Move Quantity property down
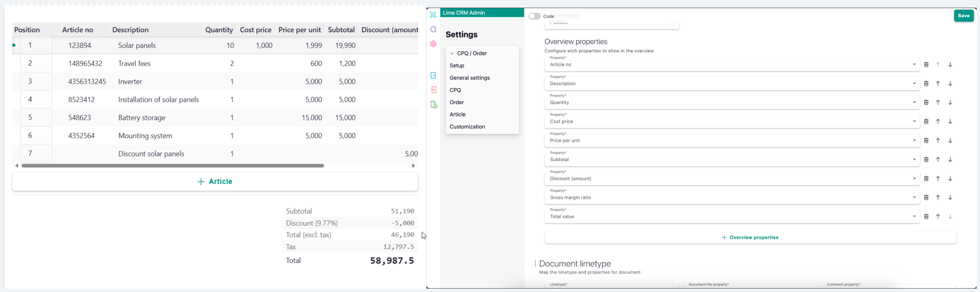Viewport: 980px width, 292px height. click(950, 102)
